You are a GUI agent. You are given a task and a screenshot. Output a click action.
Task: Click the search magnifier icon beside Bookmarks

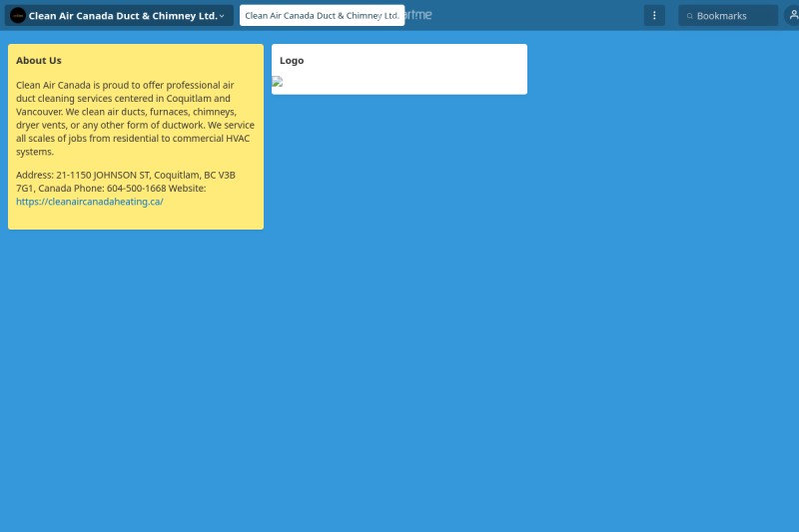tap(689, 16)
